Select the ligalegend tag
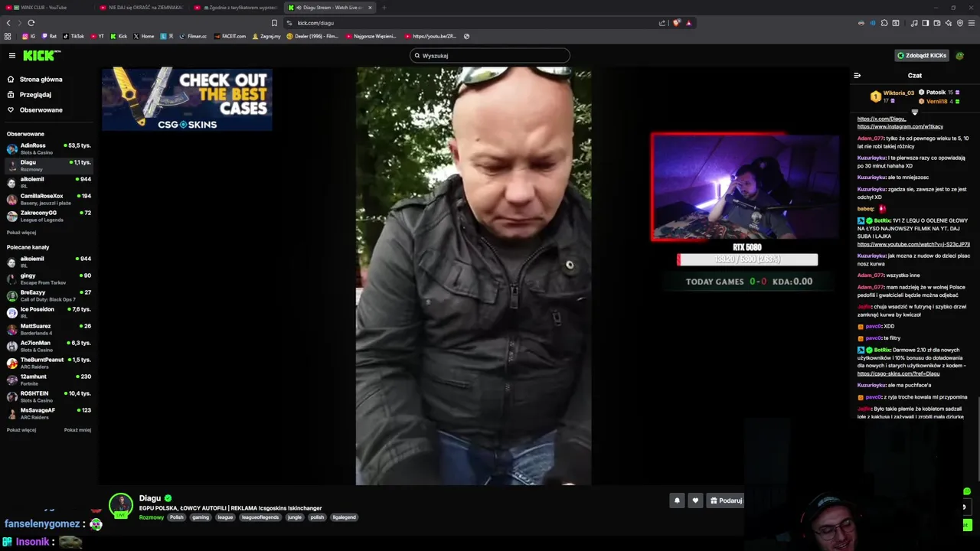The height and width of the screenshot is (551, 980). (x=344, y=517)
